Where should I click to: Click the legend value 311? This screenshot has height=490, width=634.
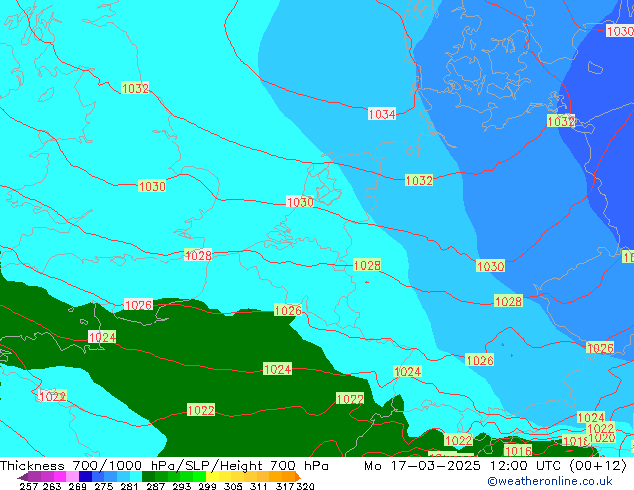259,486
